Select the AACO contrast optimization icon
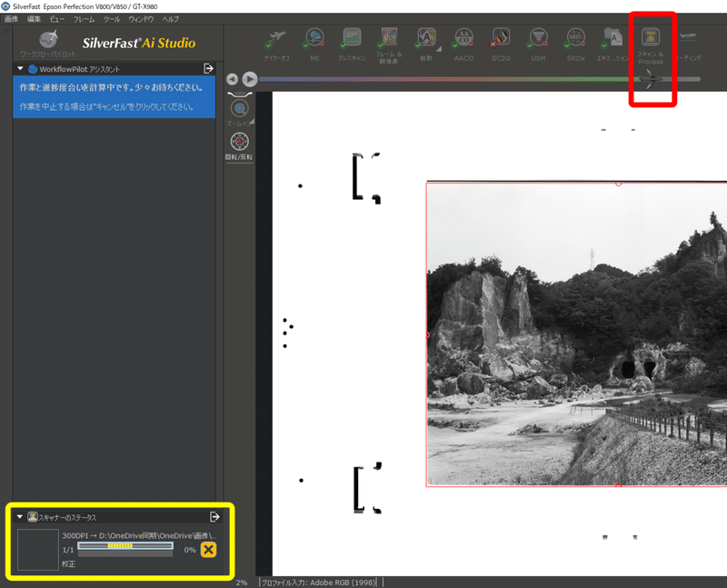Image resolution: width=727 pixels, height=588 pixels. click(463, 38)
